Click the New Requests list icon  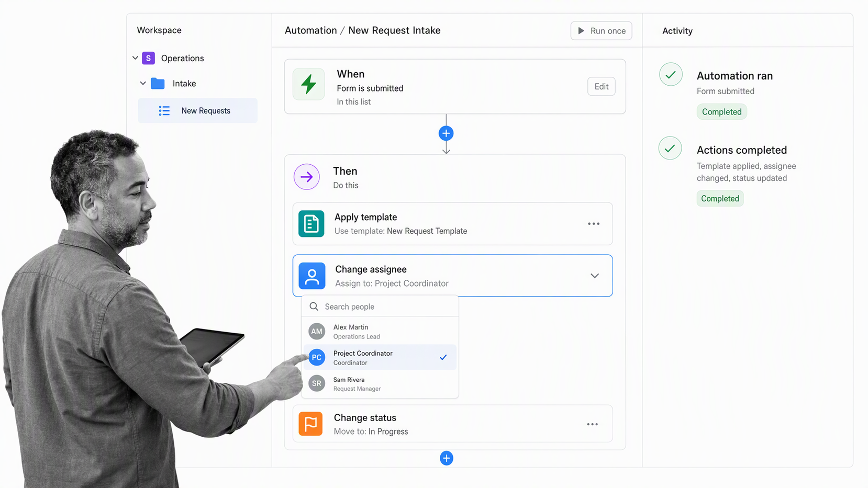(x=164, y=111)
